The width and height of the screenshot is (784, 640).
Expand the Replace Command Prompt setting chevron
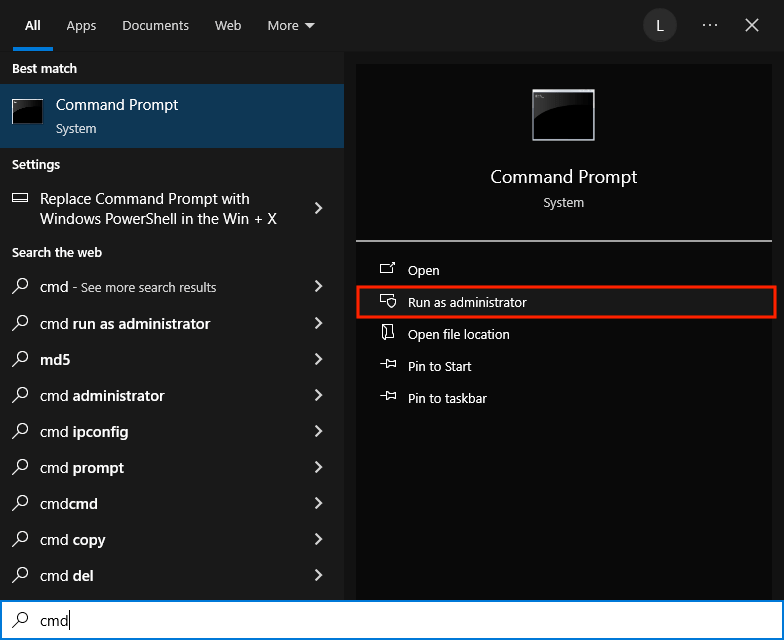318,208
